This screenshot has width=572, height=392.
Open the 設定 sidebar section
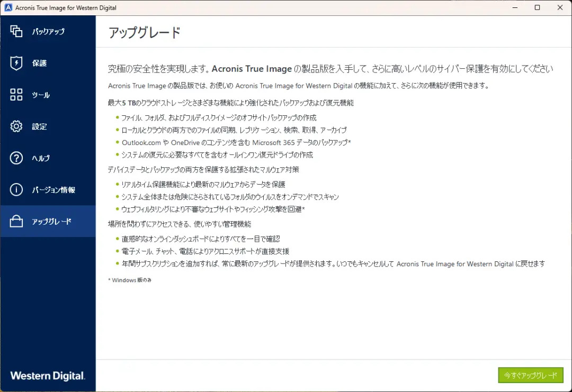pyautogui.click(x=48, y=126)
